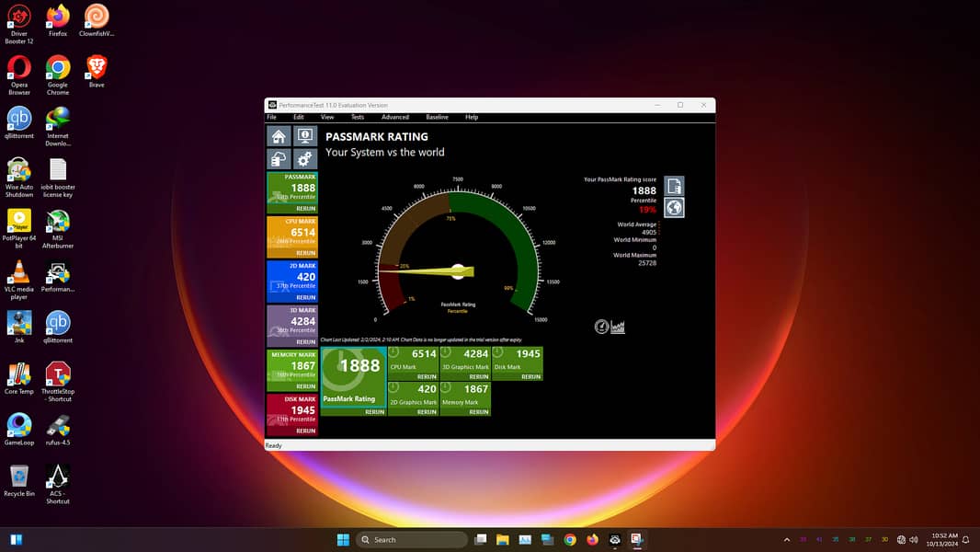Open rufus-4.5 desktop icon
The image size is (980, 552).
click(58, 430)
